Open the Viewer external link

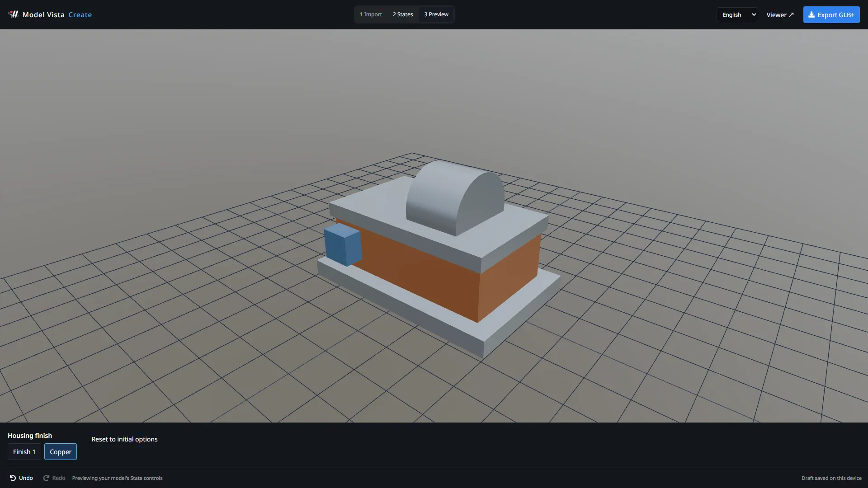point(780,15)
